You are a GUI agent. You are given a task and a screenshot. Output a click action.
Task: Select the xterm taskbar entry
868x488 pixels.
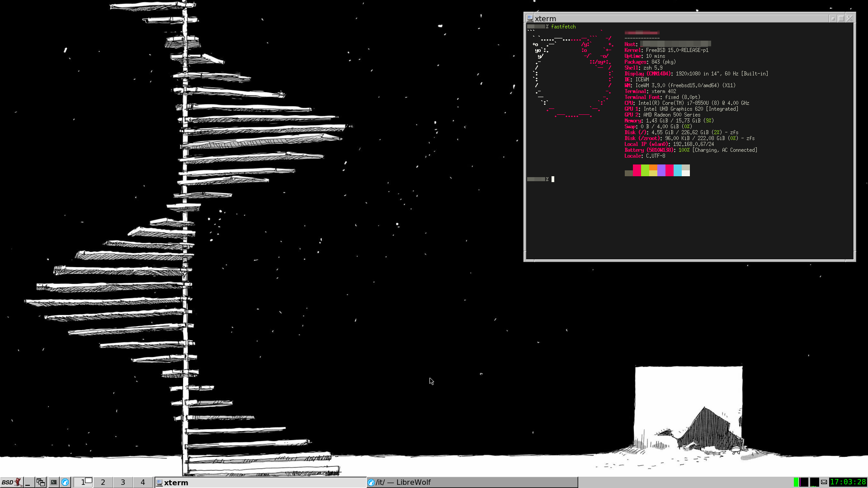pyautogui.click(x=260, y=482)
